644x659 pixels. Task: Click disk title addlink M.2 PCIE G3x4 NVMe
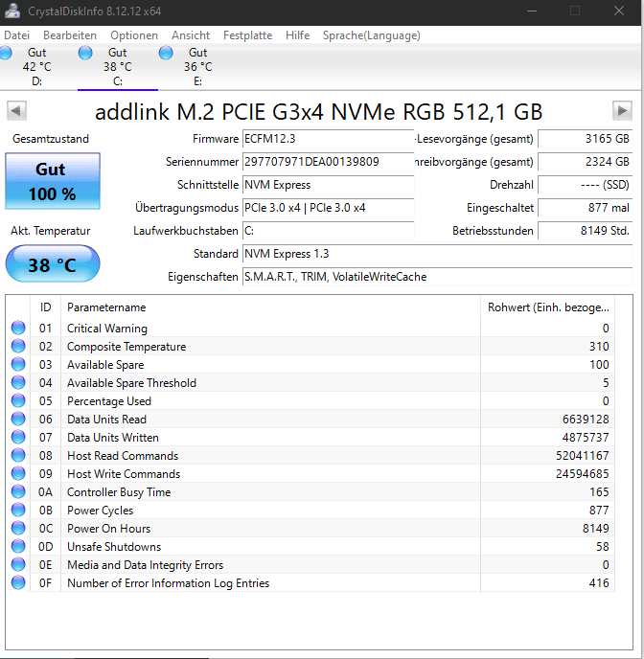[318, 112]
